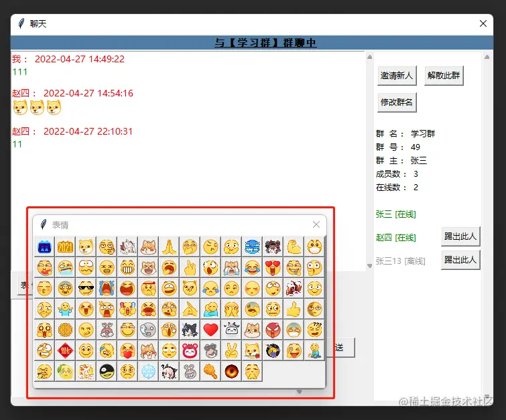Kick 张三13 with 踢出此人 button
Image resolution: width=506 pixels, height=420 pixels.
tap(460, 260)
